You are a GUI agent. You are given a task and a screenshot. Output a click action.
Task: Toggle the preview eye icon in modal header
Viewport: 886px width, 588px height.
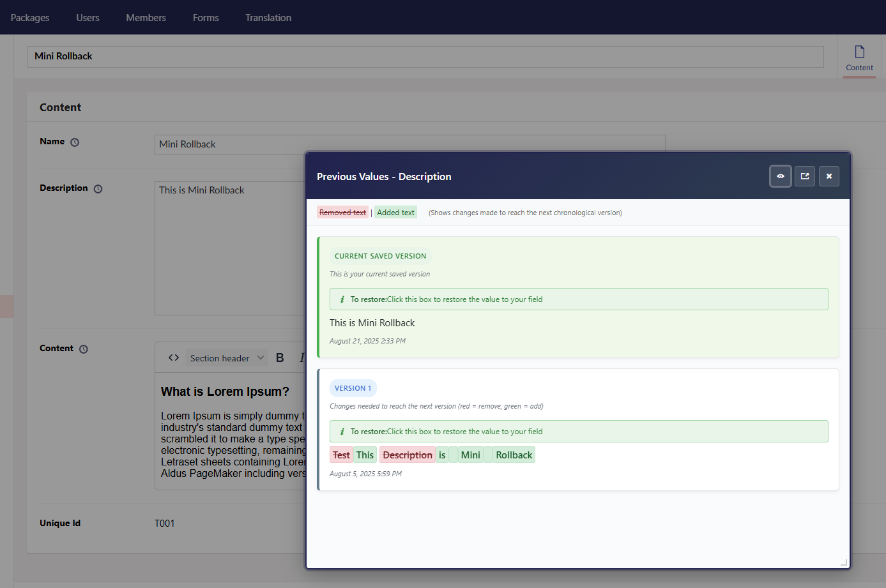tap(780, 176)
